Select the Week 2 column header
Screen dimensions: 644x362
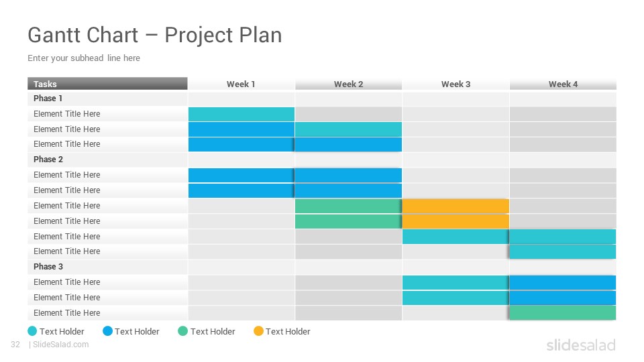348,84
